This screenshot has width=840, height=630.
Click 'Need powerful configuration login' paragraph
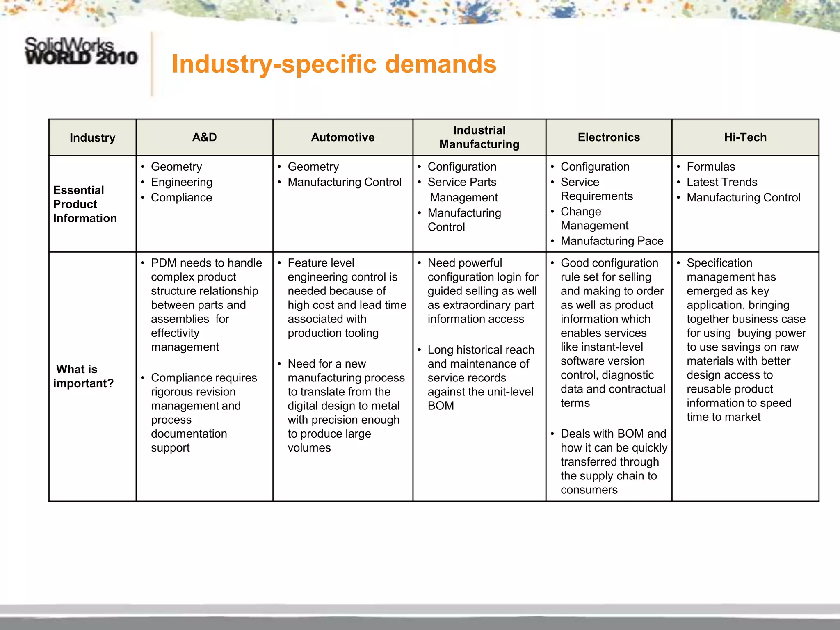click(483, 291)
